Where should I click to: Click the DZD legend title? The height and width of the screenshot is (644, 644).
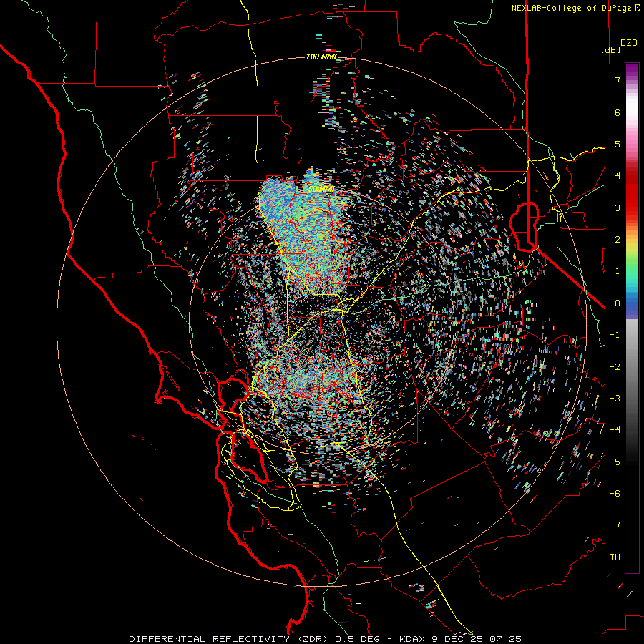pyautogui.click(x=629, y=43)
